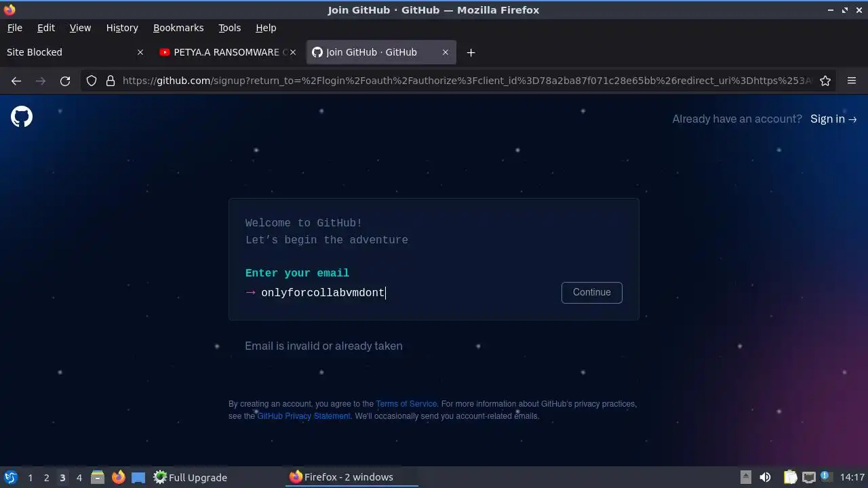Switch to the Site Blocked tab
The width and height of the screenshot is (868, 488).
pyautogui.click(x=76, y=52)
